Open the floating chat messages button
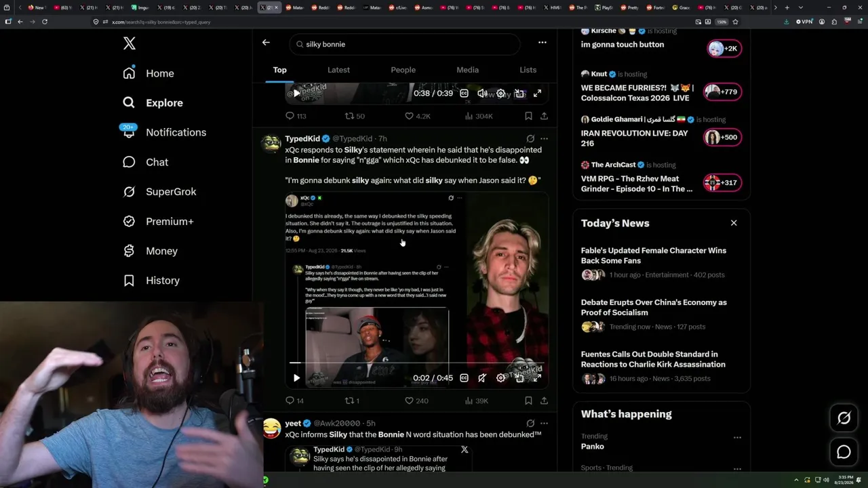Viewport: 868px width, 488px height. click(844, 452)
